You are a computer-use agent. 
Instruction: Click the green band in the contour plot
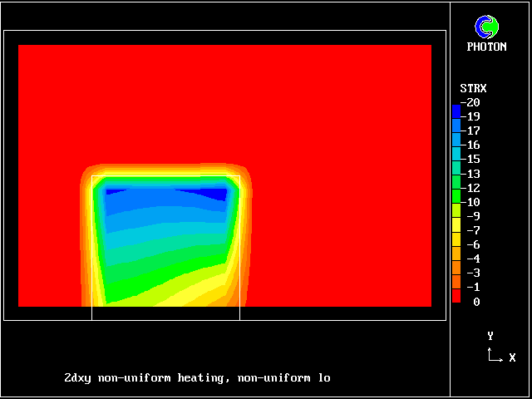click(x=158, y=270)
